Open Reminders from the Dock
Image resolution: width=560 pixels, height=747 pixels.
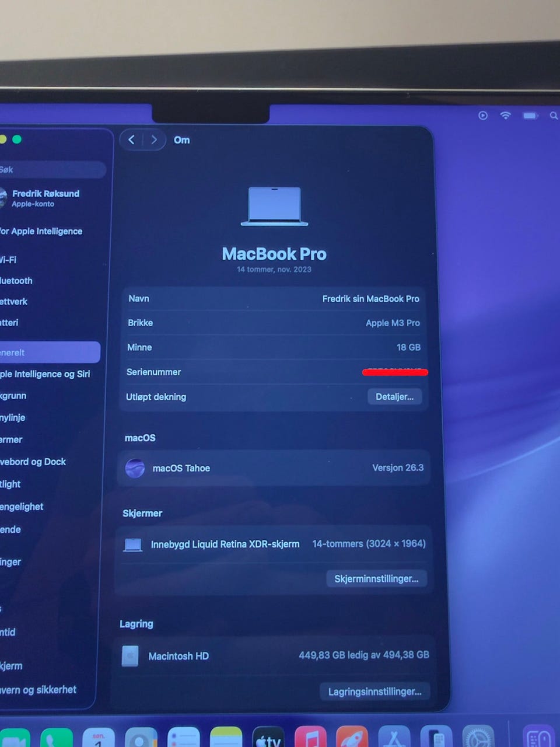[x=183, y=737]
